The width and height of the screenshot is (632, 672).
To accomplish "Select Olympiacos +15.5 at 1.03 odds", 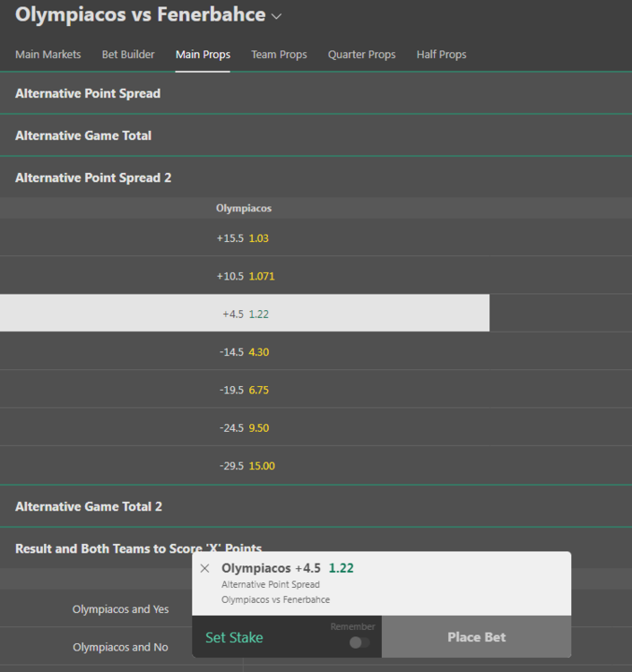I will click(245, 237).
